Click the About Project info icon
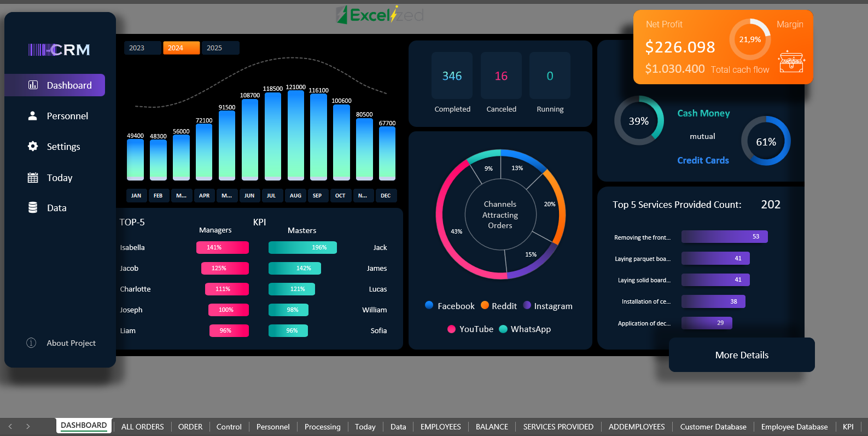Image resolution: width=868 pixels, height=436 pixels. (31, 342)
